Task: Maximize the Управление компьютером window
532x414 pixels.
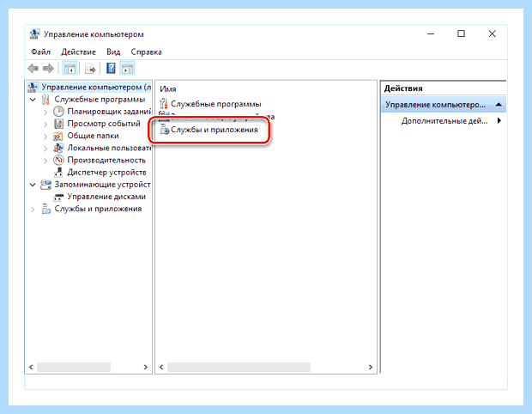Action: click(x=461, y=33)
